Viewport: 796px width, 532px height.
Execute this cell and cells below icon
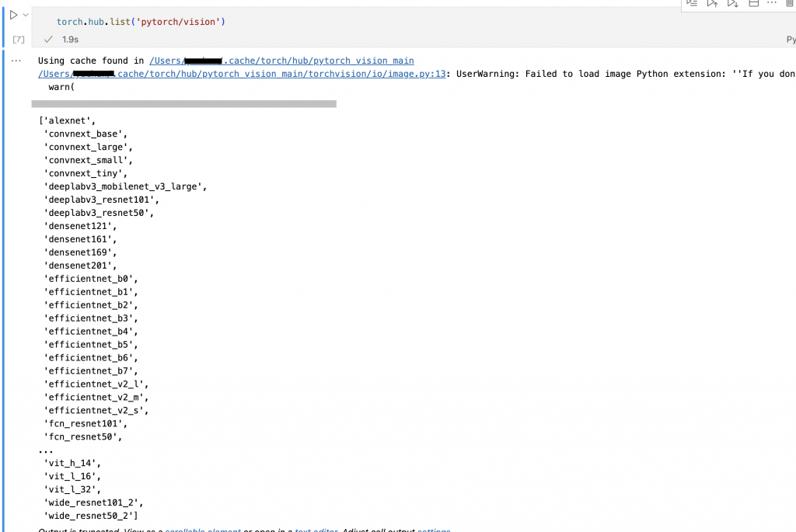(x=732, y=3)
